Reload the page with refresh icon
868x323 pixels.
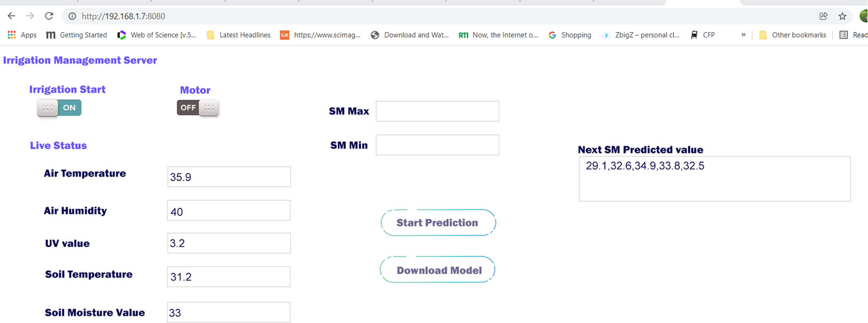point(49,16)
